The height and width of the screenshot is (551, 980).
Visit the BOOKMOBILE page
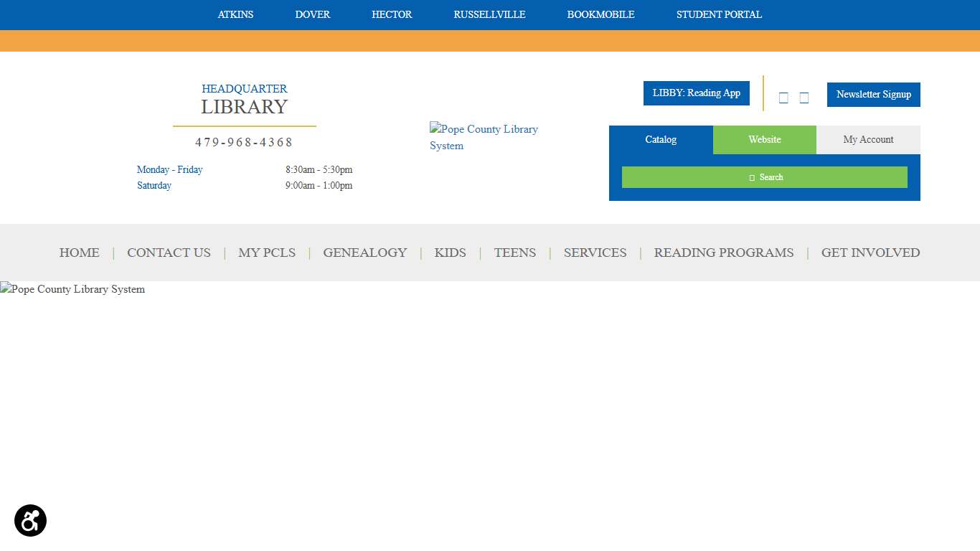(601, 14)
